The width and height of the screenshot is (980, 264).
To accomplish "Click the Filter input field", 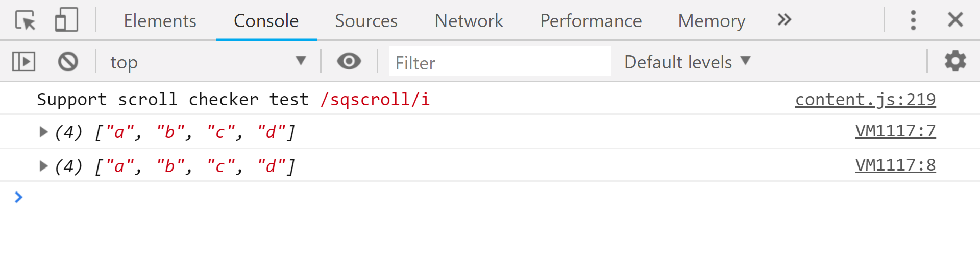I will pyautogui.click(x=500, y=62).
